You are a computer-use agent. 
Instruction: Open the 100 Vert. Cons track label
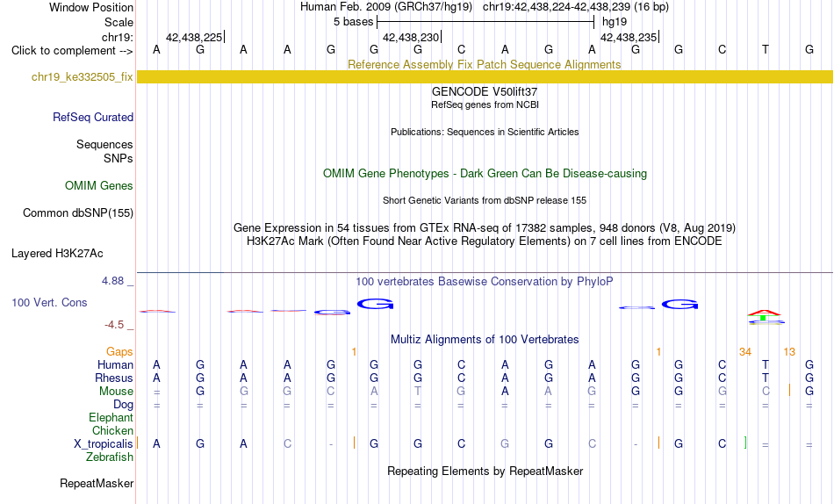pyautogui.click(x=49, y=302)
